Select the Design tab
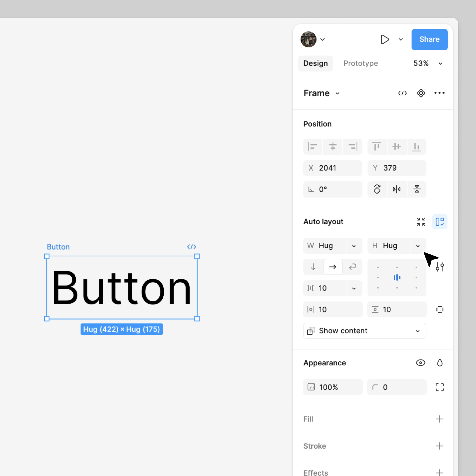The image size is (476, 476). (x=315, y=63)
